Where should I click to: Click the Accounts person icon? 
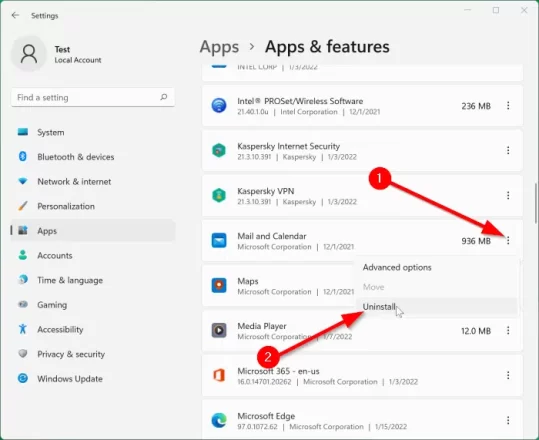point(23,255)
